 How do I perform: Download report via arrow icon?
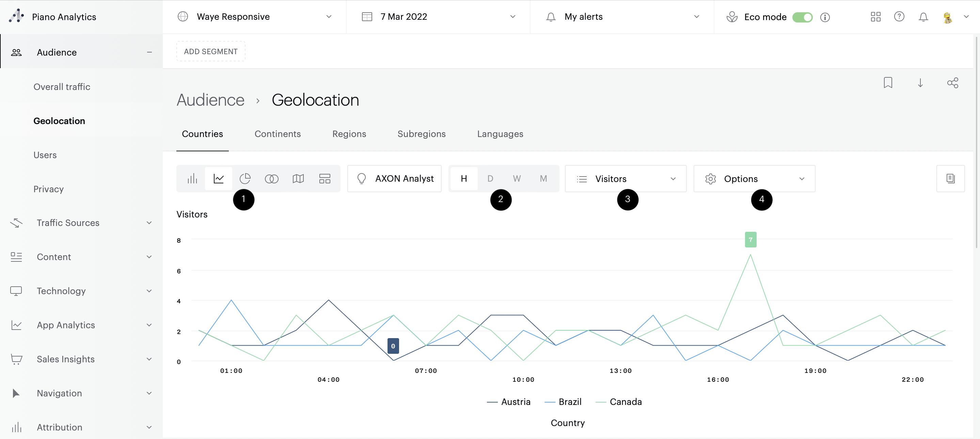[x=920, y=82]
